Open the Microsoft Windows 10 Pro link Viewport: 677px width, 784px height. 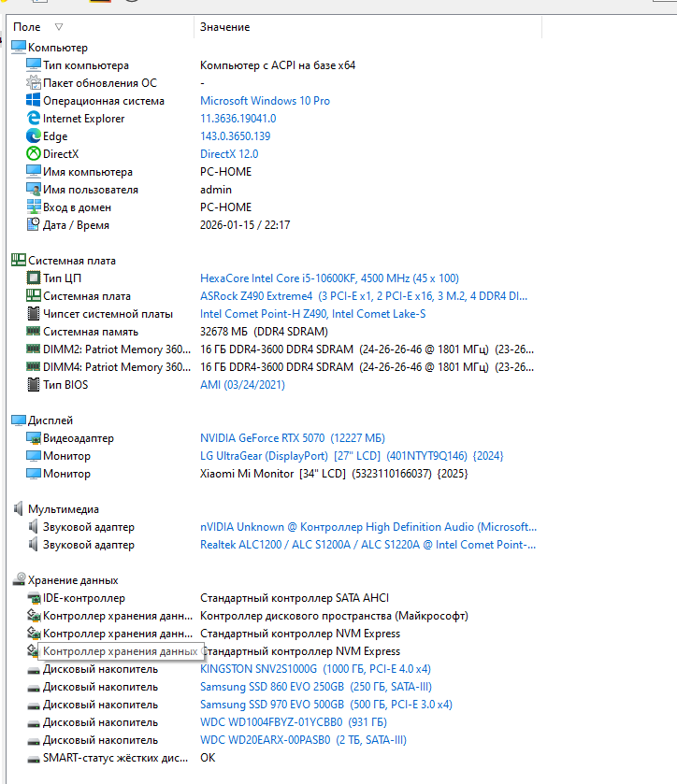(x=265, y=101)
